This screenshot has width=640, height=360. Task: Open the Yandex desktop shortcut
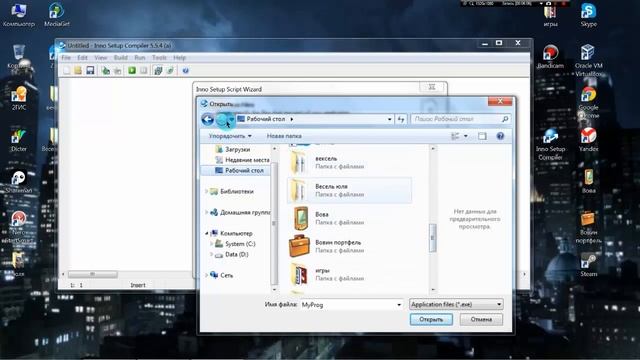click(x=589, y=140)
